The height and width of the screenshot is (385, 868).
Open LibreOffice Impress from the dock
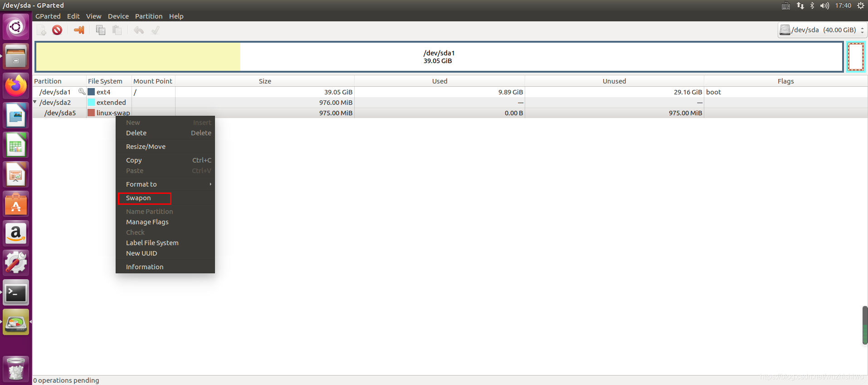coord(16,174)
